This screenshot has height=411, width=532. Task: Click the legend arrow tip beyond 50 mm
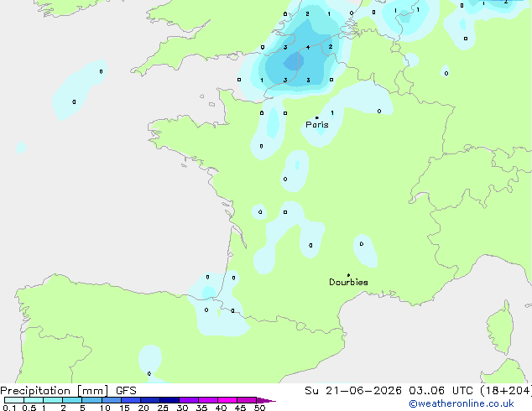tap(266, 400)
